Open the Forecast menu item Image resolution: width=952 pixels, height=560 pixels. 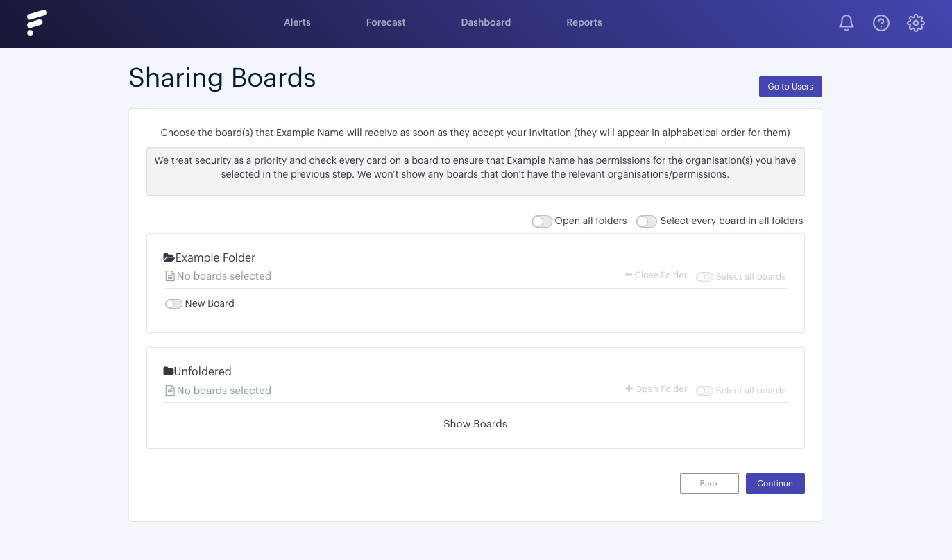(x=386, y=22)
